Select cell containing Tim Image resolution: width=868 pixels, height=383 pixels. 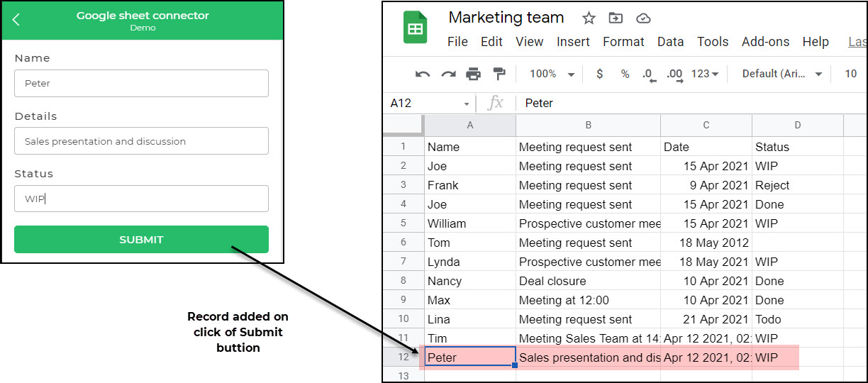point(469,338)
